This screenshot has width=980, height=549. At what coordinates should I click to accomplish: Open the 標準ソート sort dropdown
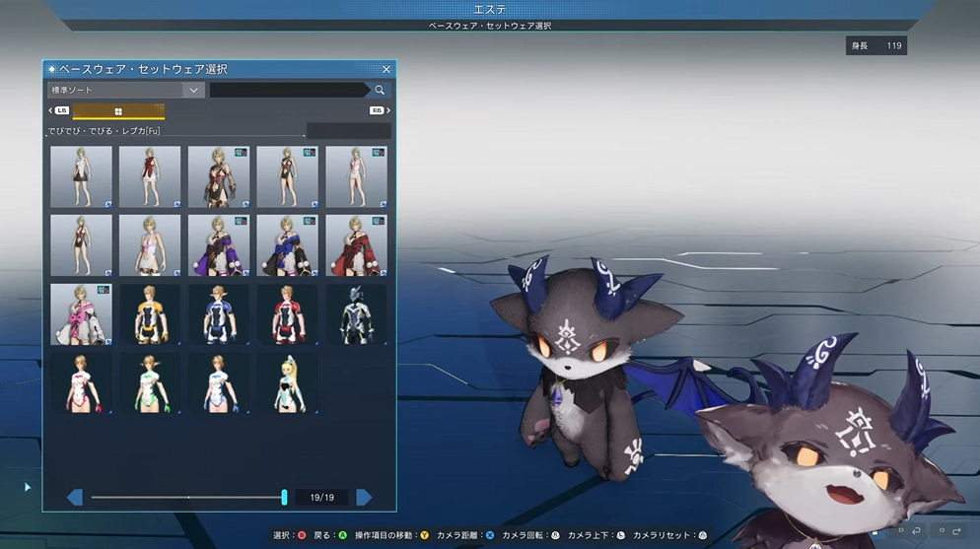point(126,90)
